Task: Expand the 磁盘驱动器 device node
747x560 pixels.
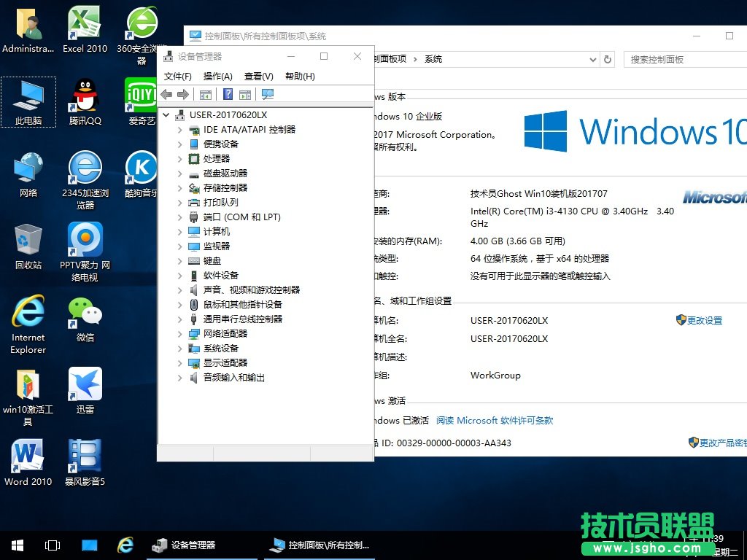Action: click(x=179, y=174)
